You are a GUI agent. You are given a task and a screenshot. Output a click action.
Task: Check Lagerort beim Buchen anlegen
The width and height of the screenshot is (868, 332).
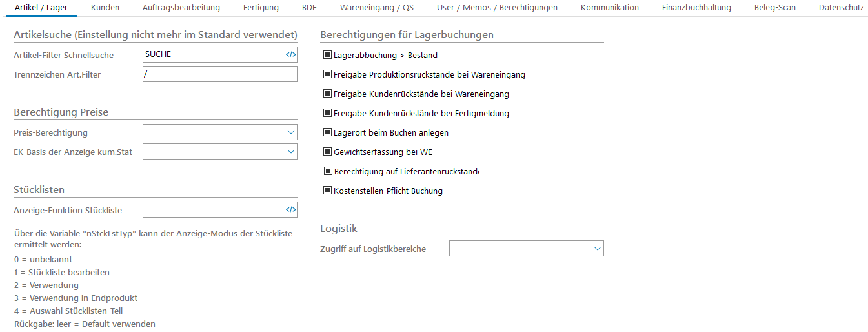(327, 133)
